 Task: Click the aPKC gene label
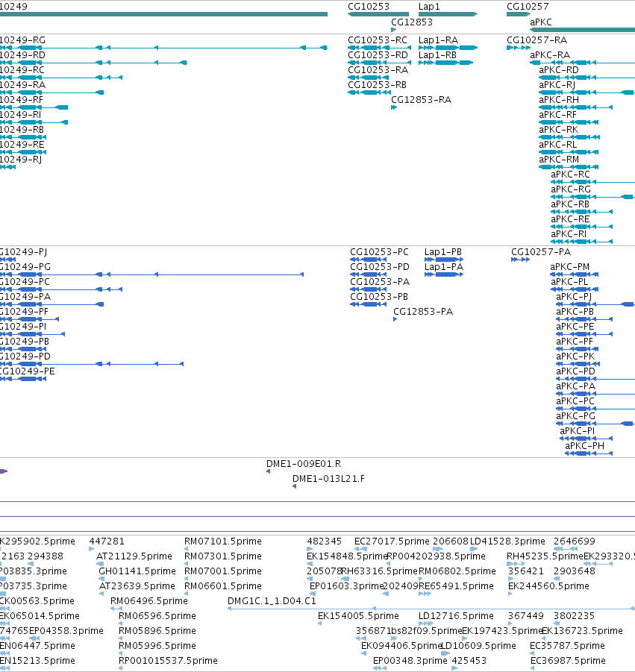pyautogui.click(x=541, y=22)
